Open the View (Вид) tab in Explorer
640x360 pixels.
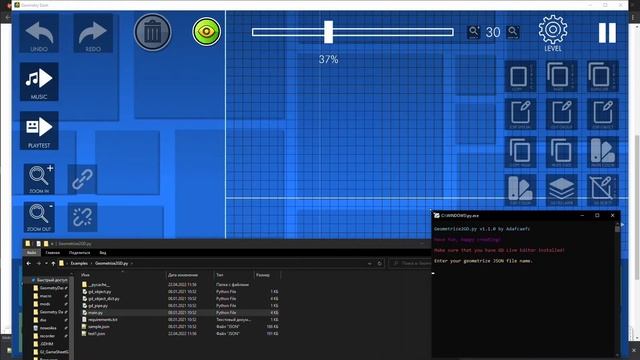tap(103, 253)
